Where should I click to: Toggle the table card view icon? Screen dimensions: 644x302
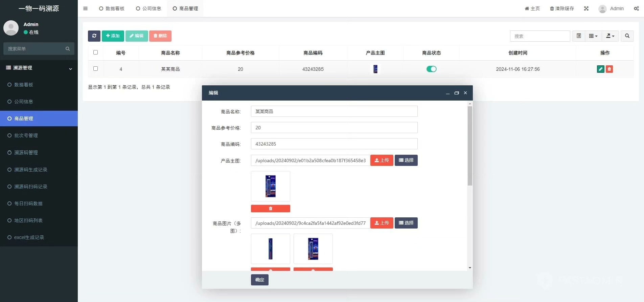[x=579, y=36]
